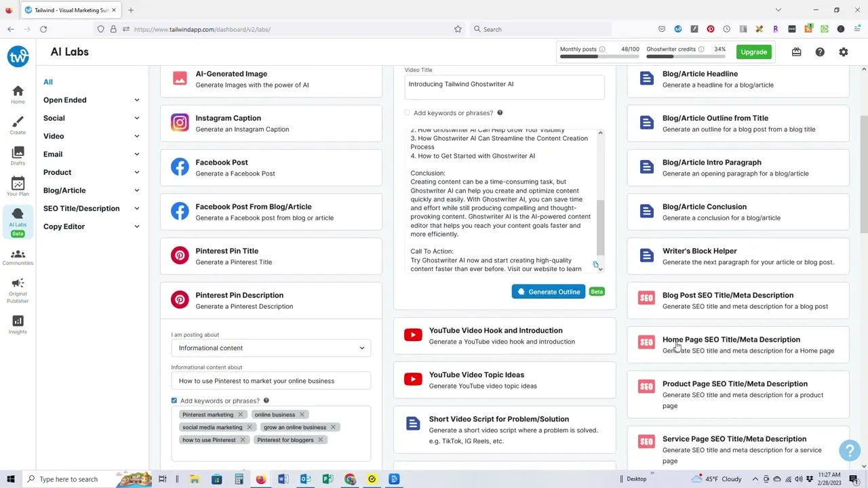
Task: Open Windows Start menu
Action: tap(10, 479)
